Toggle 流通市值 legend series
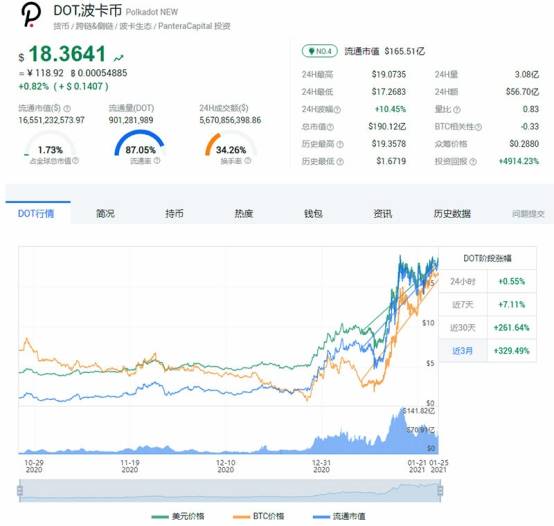 tap(339, 516)
